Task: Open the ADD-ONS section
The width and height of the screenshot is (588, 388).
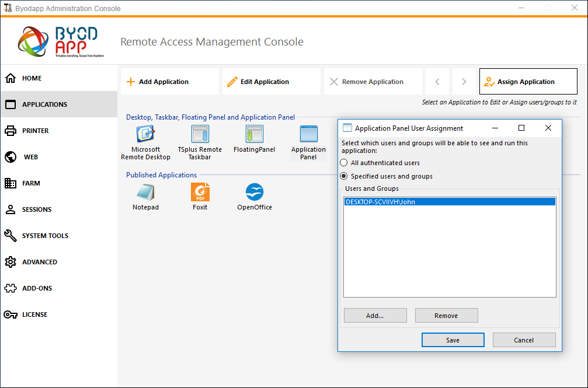Action: coord(59,288)
